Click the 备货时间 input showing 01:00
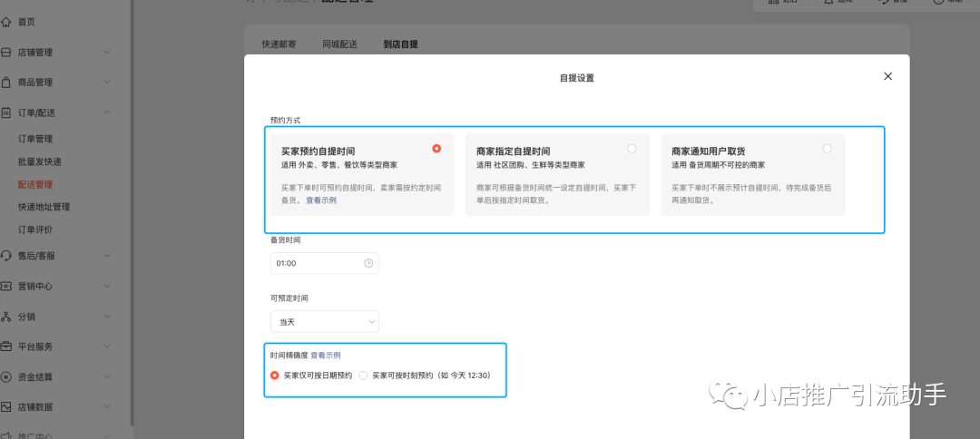The height and width of the screenshot is (439, 980). click(x=324, y=264)
